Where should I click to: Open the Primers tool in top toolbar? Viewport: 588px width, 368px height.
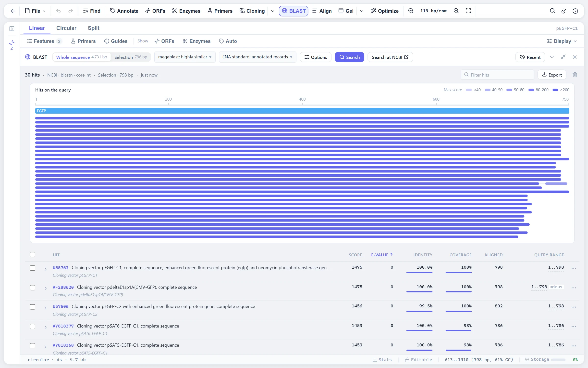[x=220, y=11]
